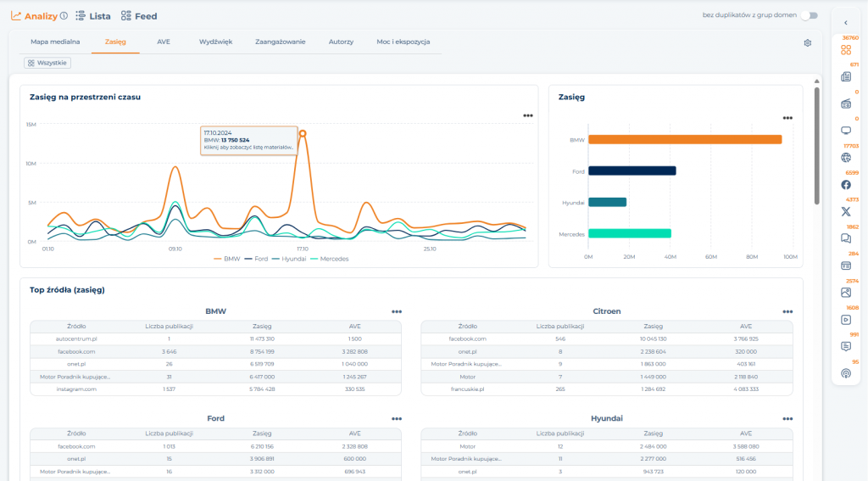Open the Moc i ekspozycja tab
The height and width of the screenshot is (481, 868).
tap(403, 42)
